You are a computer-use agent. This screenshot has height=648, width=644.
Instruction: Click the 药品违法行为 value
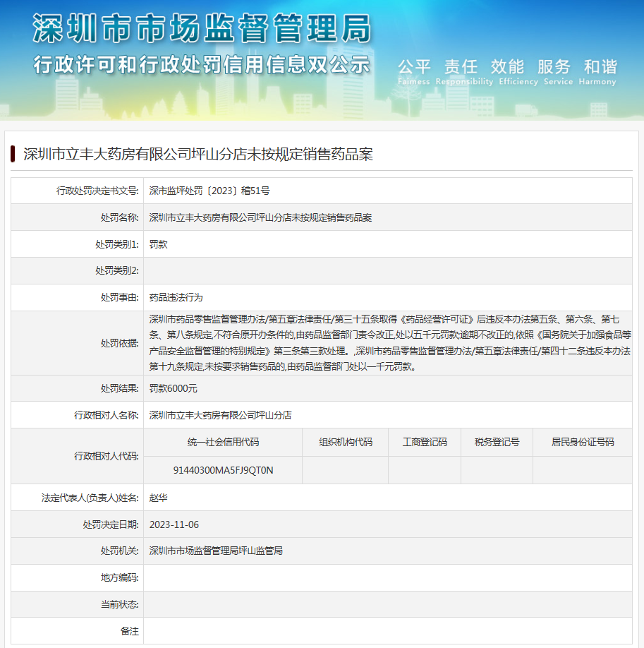pyautogui.click(x=176, y=298)
